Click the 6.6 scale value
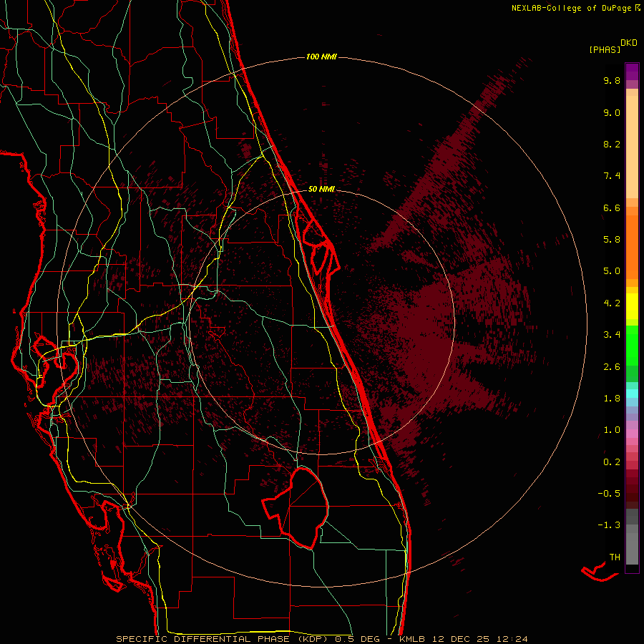 (x=612, y=208)
